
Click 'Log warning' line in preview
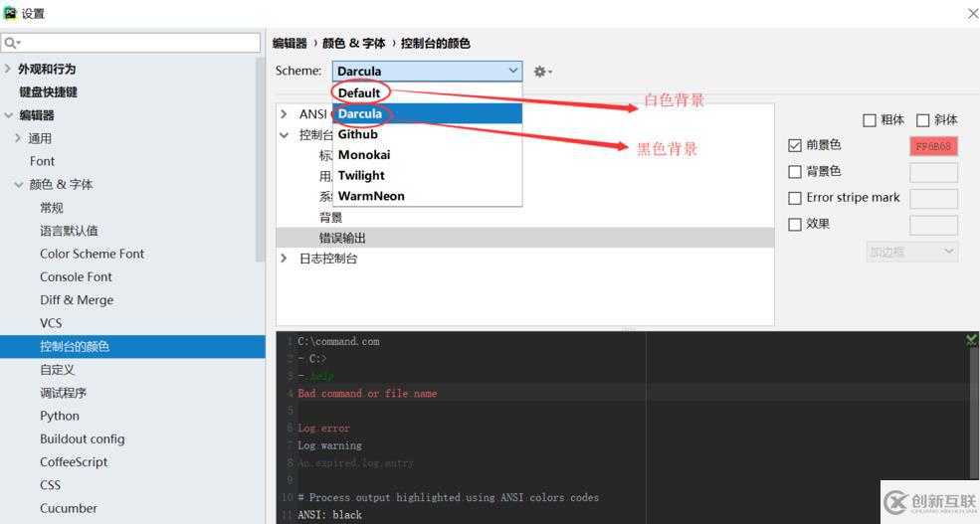point(329,445)
